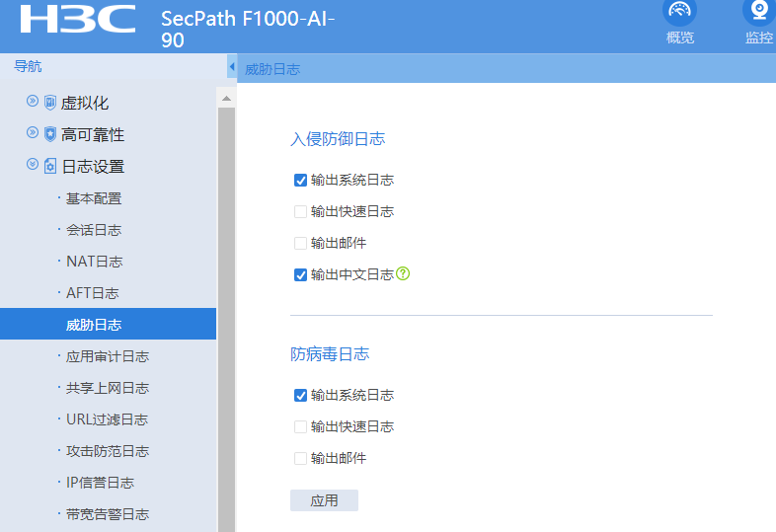Click the 虚拟化 virtualization module icon

[x=50, y=103]
